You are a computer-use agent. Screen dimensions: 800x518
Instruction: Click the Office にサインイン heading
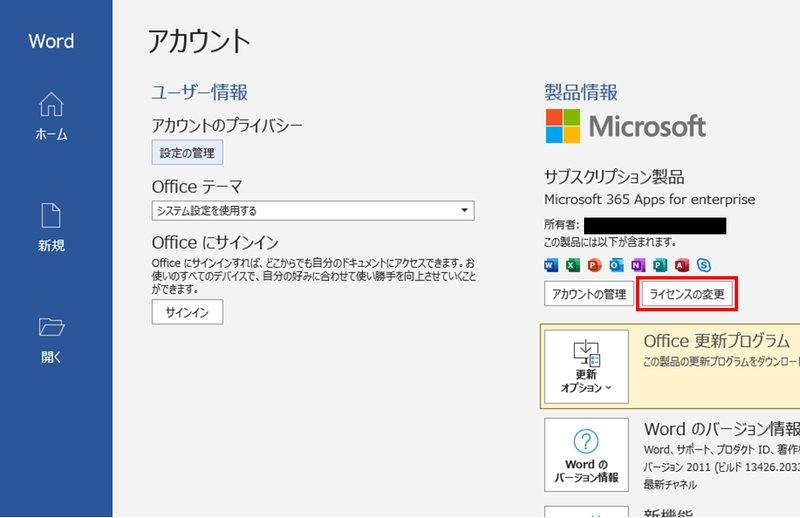pyautogui.click(x=215, y=242)
